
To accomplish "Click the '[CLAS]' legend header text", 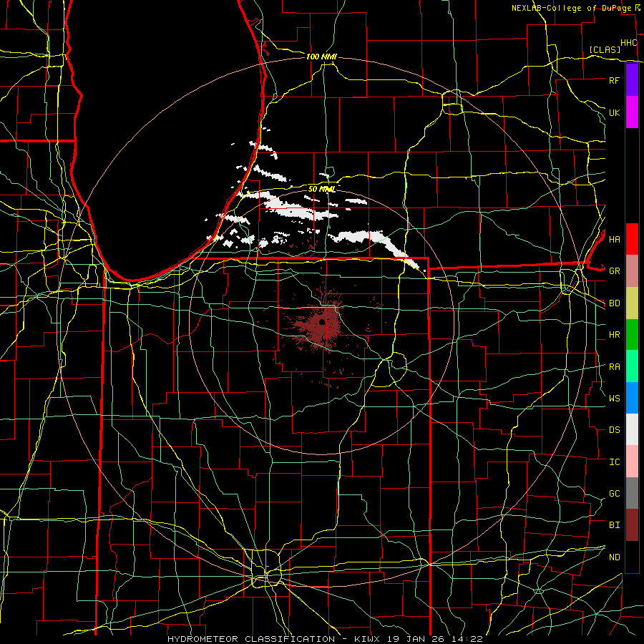I will [x=605, y=49].
